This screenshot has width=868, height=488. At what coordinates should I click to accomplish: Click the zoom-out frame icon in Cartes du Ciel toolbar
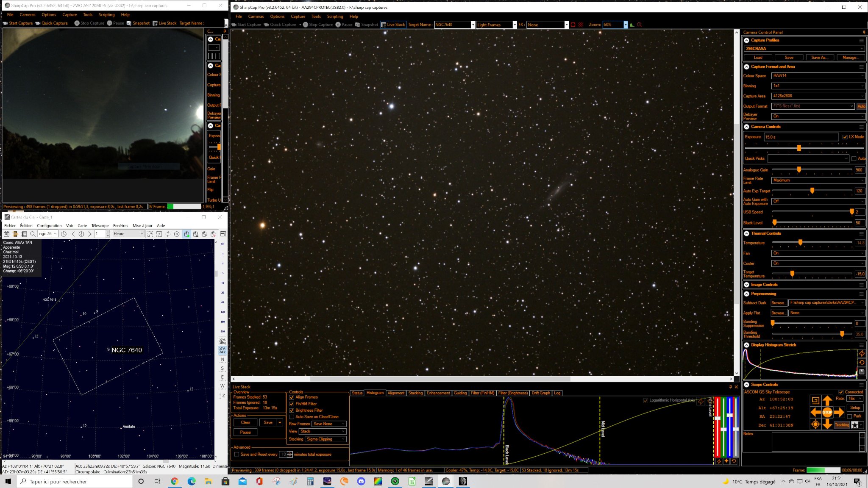[159, 234]
